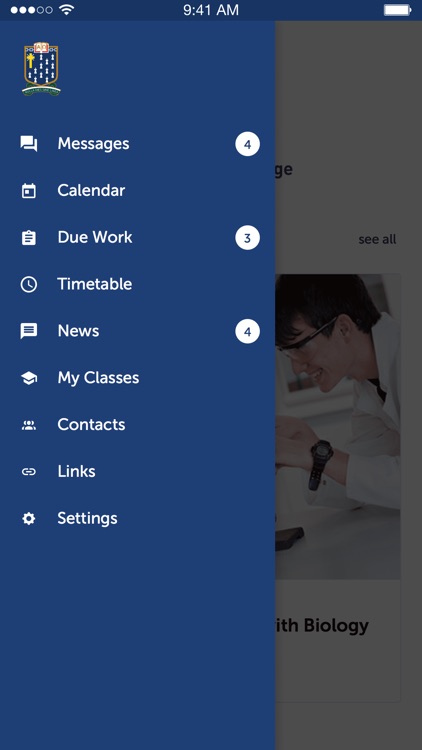Tap the Links chain icon

pyautogui.click(x=29, y=472)
